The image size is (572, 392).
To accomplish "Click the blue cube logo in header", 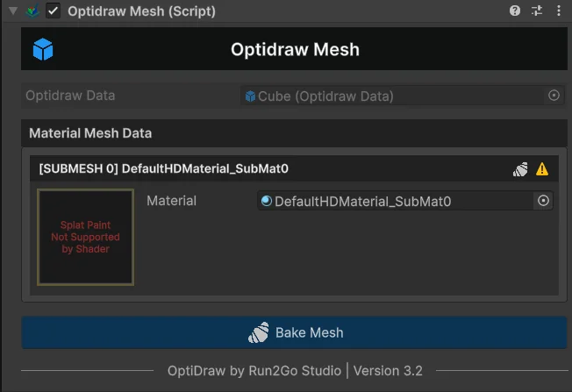I will [43, 49].
